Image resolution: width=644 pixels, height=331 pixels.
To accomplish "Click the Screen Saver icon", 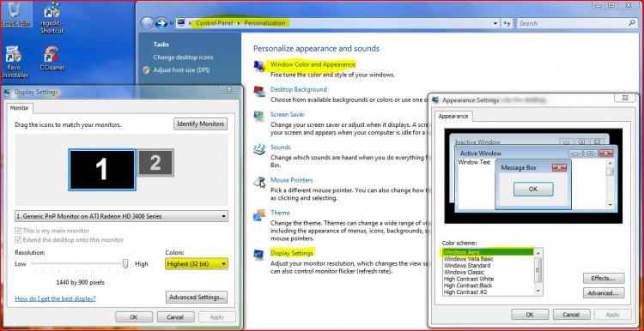I will point(259,116).
